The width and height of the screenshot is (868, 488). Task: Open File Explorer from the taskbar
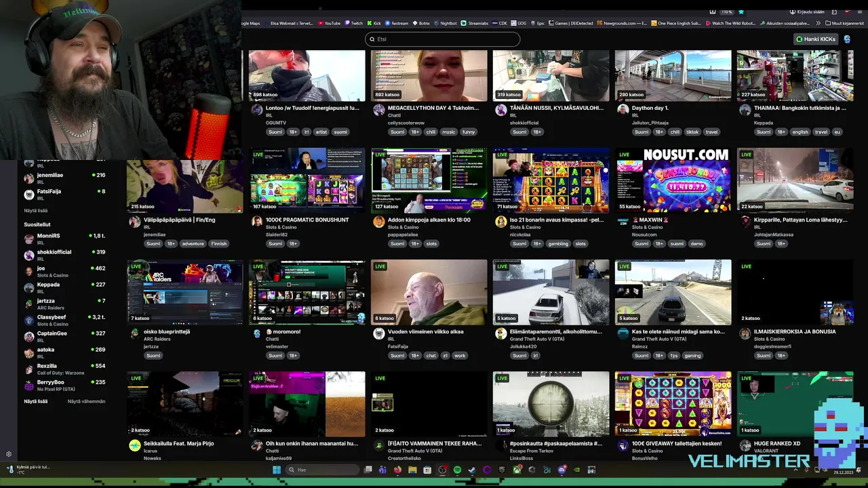coord(412,470)
